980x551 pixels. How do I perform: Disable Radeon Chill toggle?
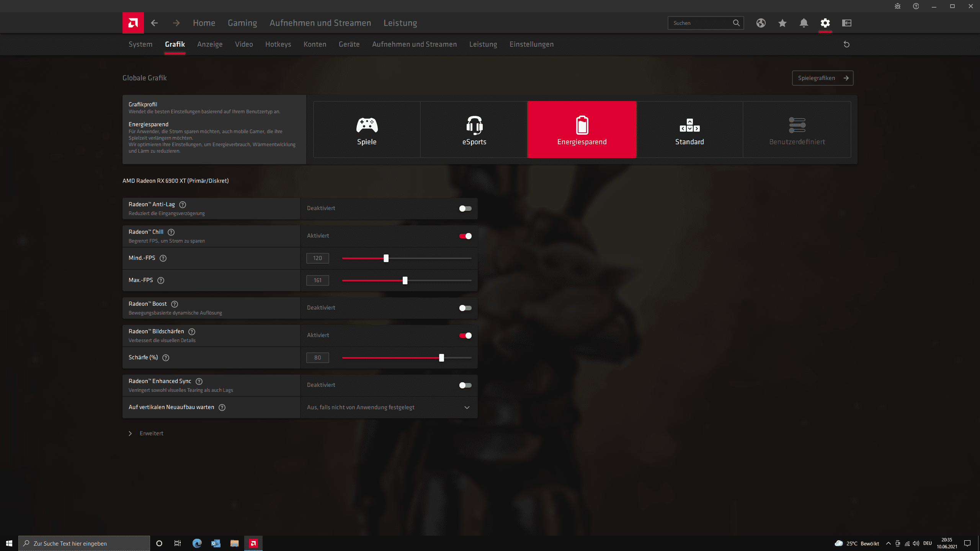point(465,236)
